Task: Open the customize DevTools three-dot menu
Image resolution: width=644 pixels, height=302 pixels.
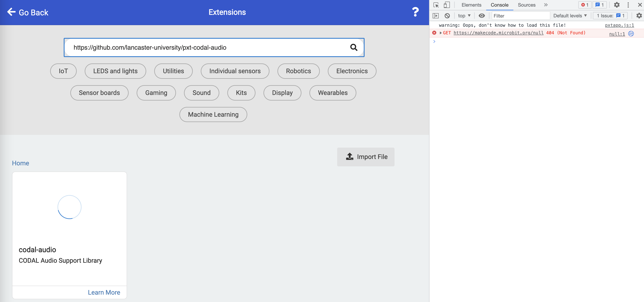Action: point(628,5)
